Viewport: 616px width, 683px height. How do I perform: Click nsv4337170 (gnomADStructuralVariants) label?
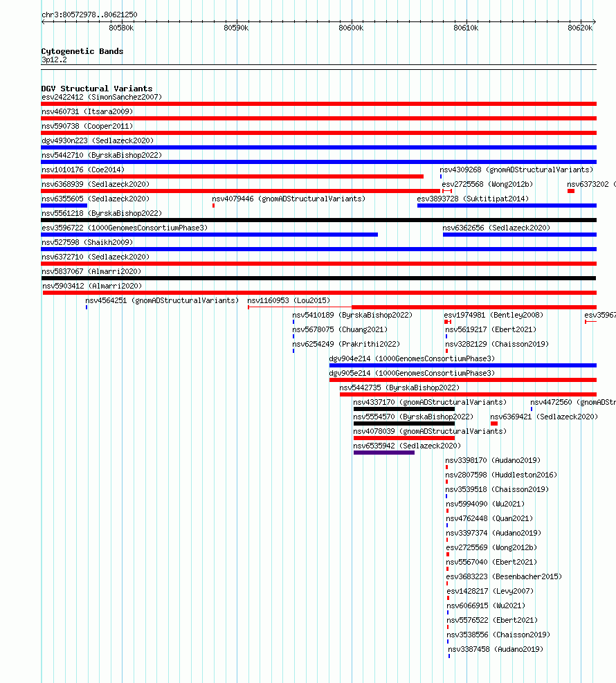click(430, 402)
